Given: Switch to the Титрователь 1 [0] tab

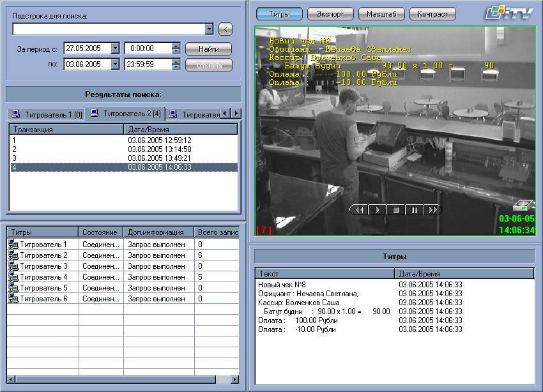Looking at the screenshot, I should (x=47, y=115).
